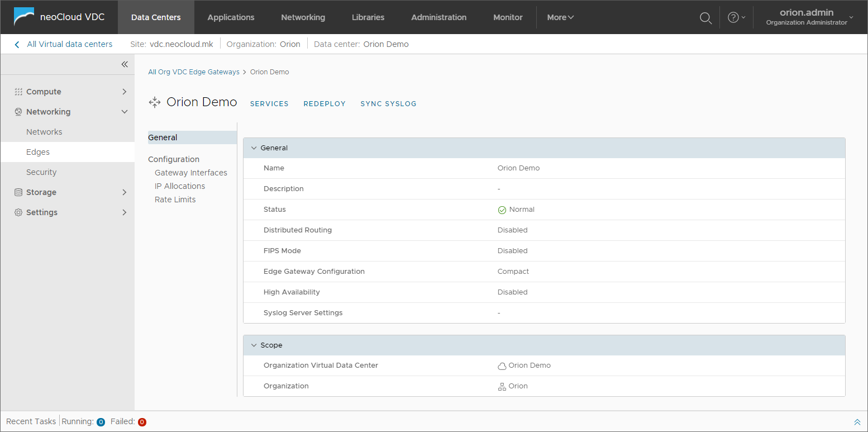Open the Monitor tab
Image resolution: width=868 pixels, height=432 pixels.
(508, 17)
